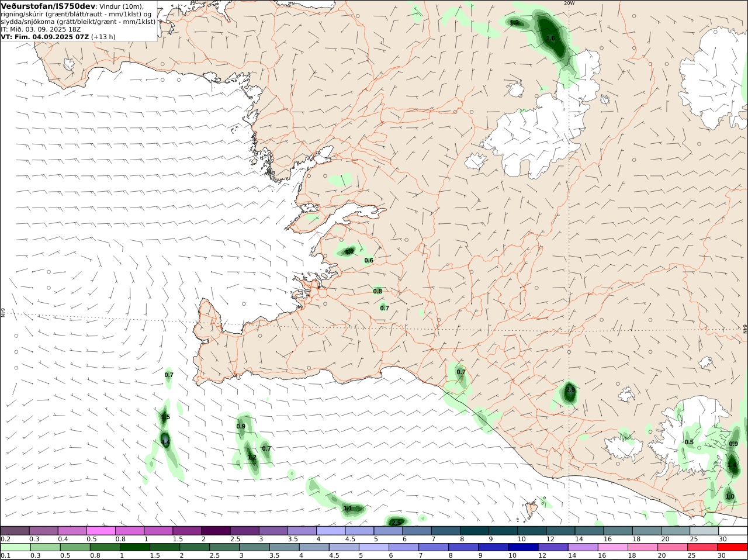Screen dimensions: 748x560
Task: Select pale green 0.1–0.3 rain legend swatch
Action: tap(15, 548)
